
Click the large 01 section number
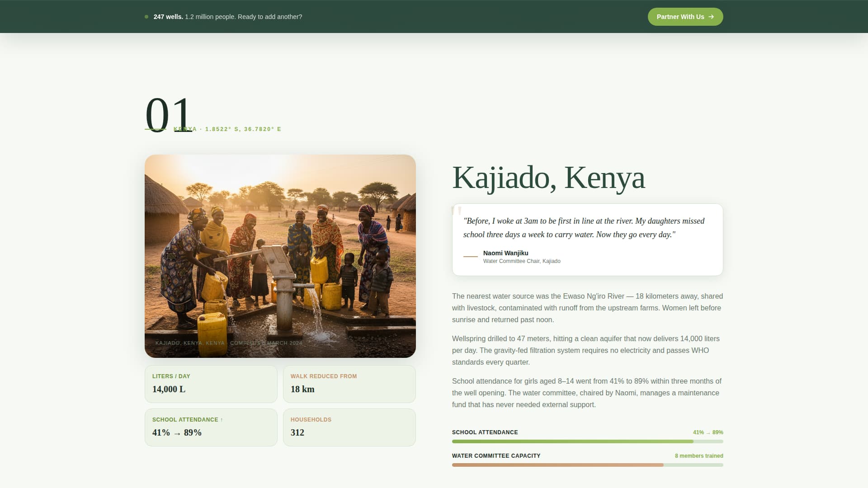point(169,114)
